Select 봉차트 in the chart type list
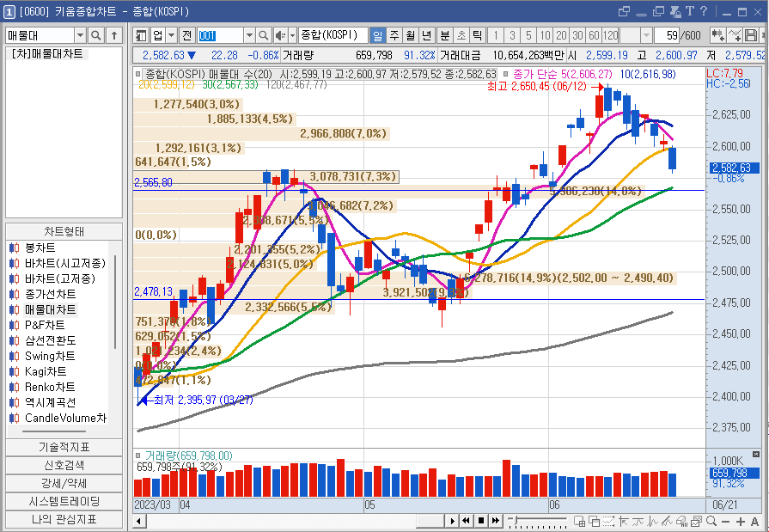The image size is (769, 532). [x=40, y=248]
